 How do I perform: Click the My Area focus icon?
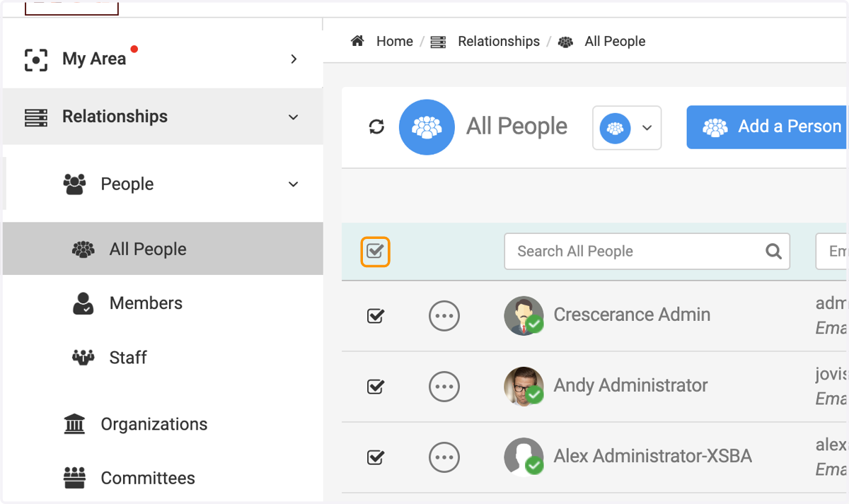pos(36,59)
